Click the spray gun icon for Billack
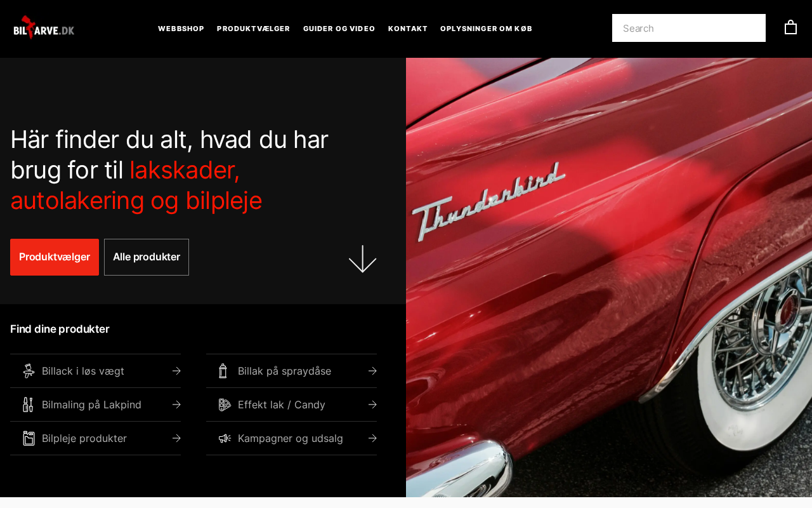This screenshot has height=508, width=812. 29,371
